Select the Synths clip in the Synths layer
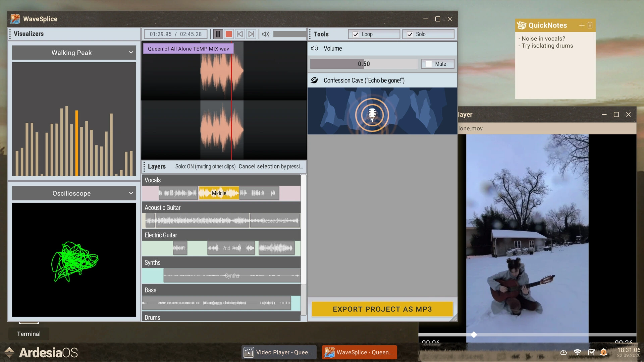Screen dimensions: 644x362 click(232, 276)
